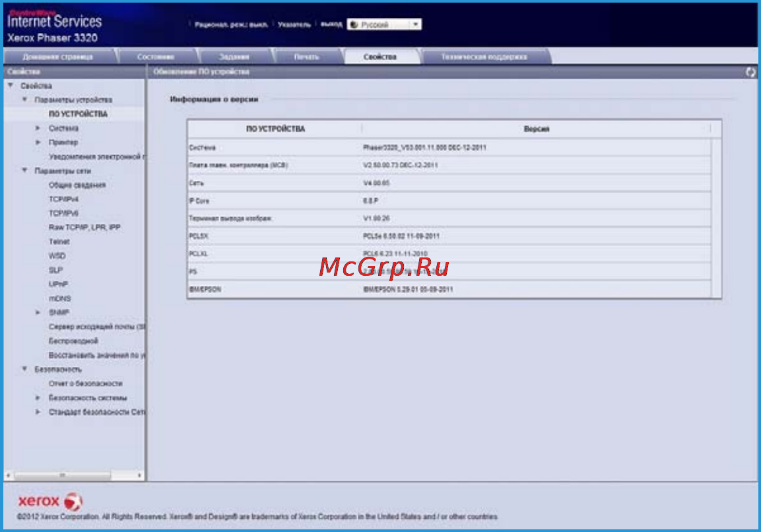761x532 pixels.
Task: Open Общие сведения under network settings
Action: tap(77, 185)
